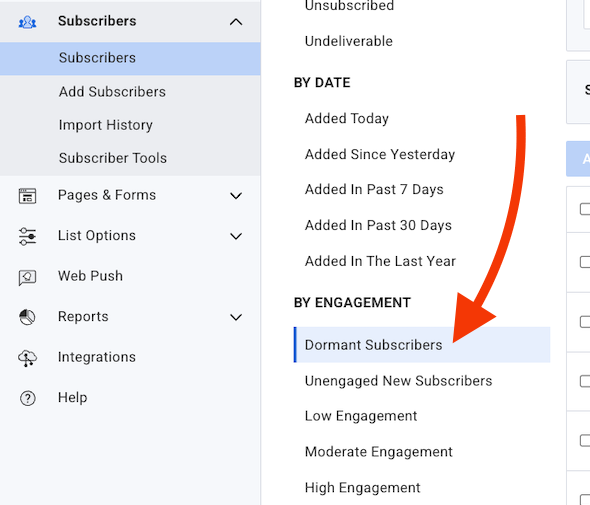Filter by Unsubscribed
This screenshot has height=505, width=590.
click(350, 5)
